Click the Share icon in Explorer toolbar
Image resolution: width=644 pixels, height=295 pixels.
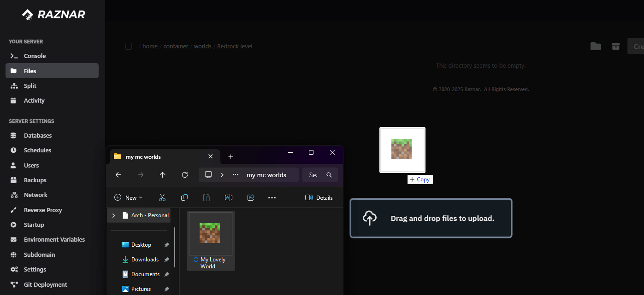(251, 197)
